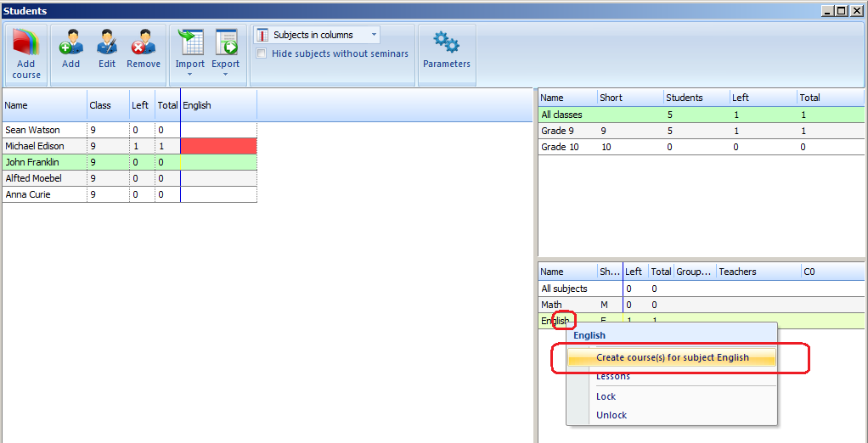Image resolution: width=868 pixels, height=443 pixels.
Task: Choose Create course(s) for subject English
Action: [x=672, y=357]
